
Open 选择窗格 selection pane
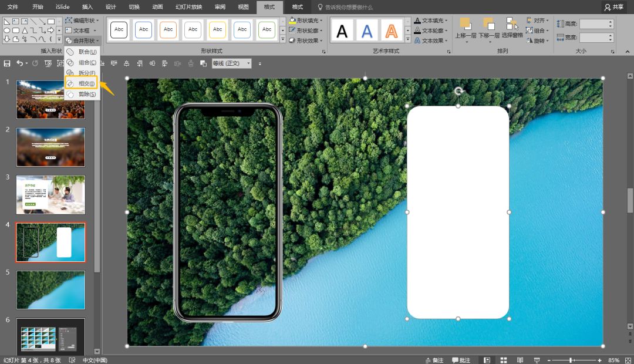pos(512,28)
